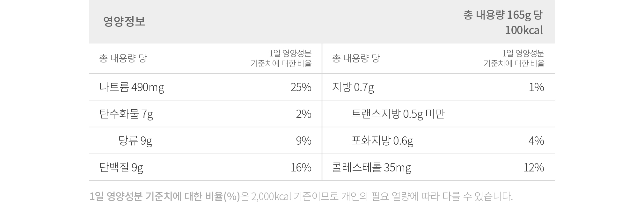The image size is (644, 203).
Task: Click the 2,000kcal footnote text
Action: (271, 196)
